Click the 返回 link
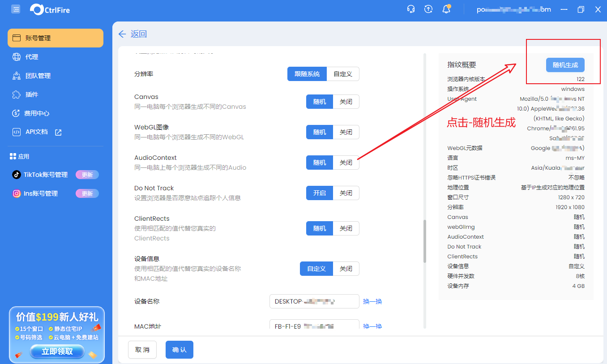This screenshot has width=607, height=364. pyautogui.click(x=139, y=34)
